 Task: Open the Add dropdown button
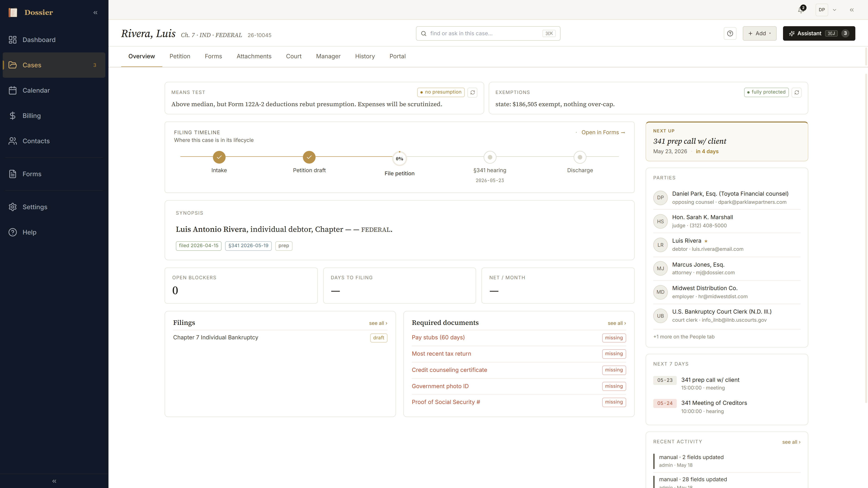point(759,33)
